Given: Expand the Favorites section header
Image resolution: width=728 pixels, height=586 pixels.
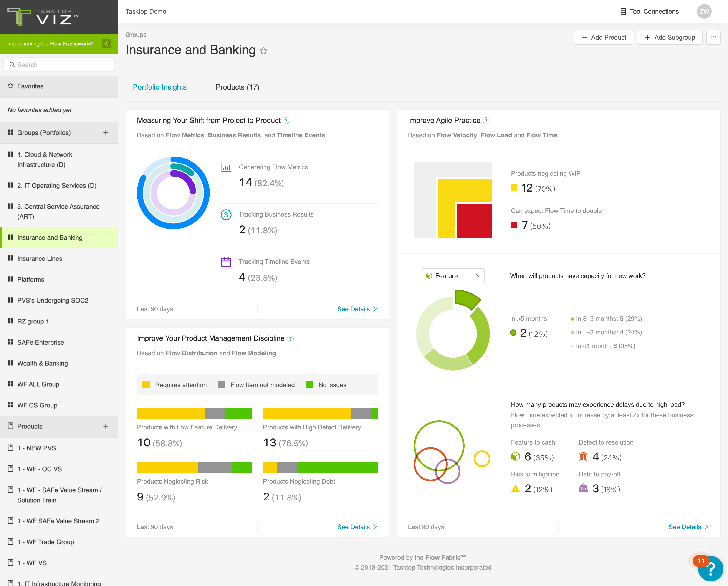Looking at the screenshot, I should tap(59, 86).
